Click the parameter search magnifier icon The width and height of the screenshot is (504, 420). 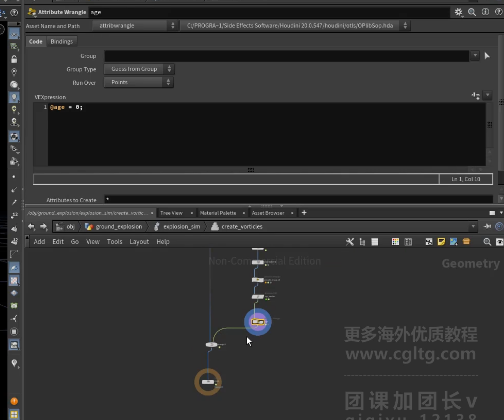coord(472,12)
